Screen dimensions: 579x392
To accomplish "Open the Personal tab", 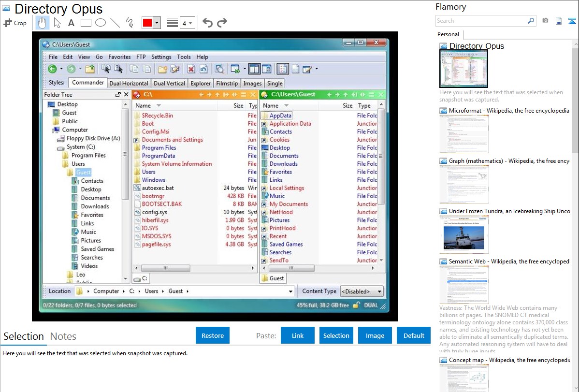I will coord(449,34).
